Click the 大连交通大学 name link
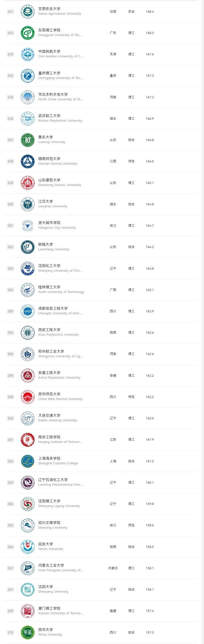Image resolution: width=204 pixels, height=644 pixels. [x=49, y=415]
